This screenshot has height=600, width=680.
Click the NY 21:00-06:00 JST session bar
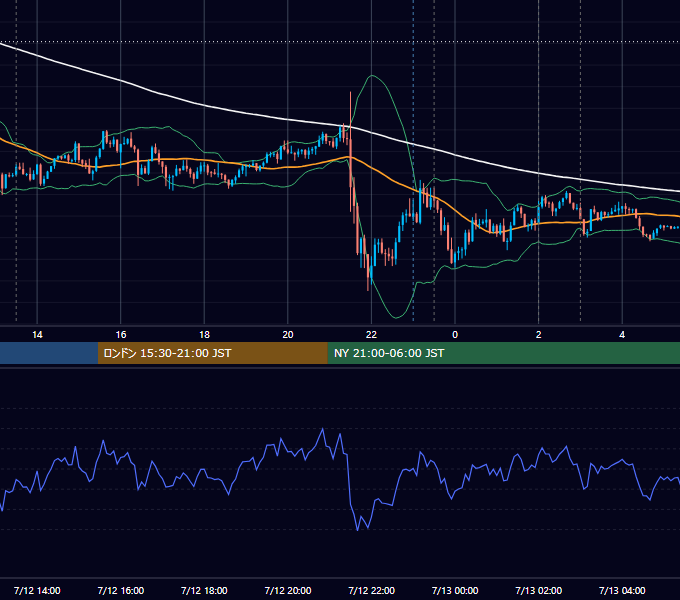pyautogui.click(x=503, y=353)
